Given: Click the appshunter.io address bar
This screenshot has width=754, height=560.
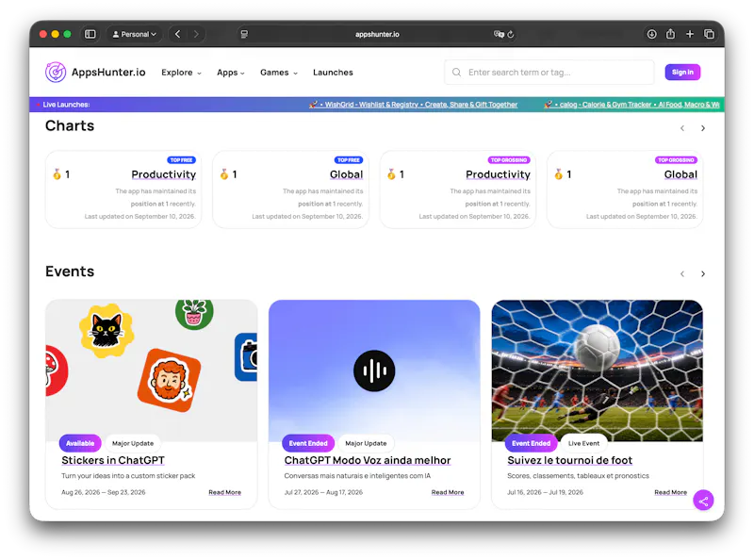Looking at the screenshot, I should tap(377, 34).
